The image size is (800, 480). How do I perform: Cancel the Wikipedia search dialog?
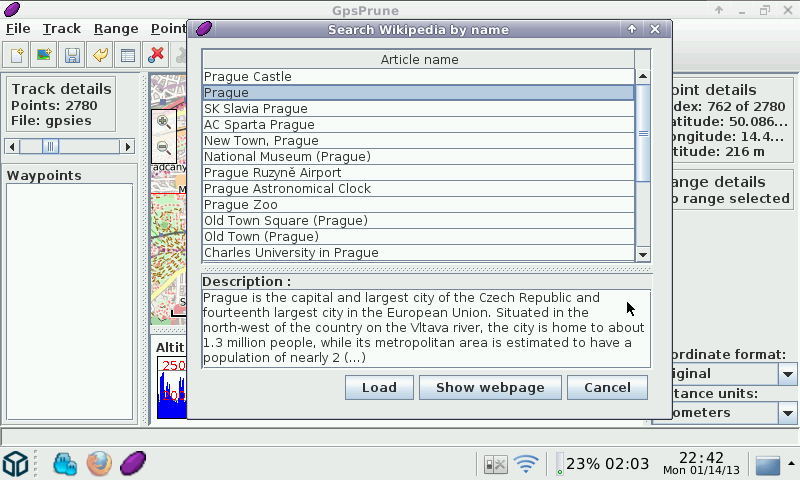607,388
